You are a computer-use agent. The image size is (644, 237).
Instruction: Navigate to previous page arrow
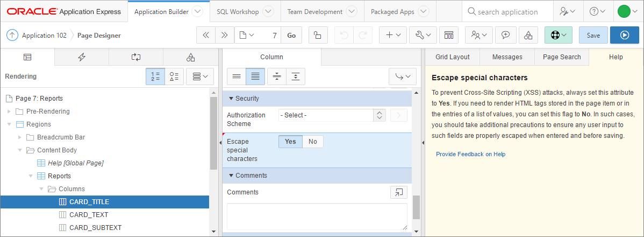click(x=206, y=35)
